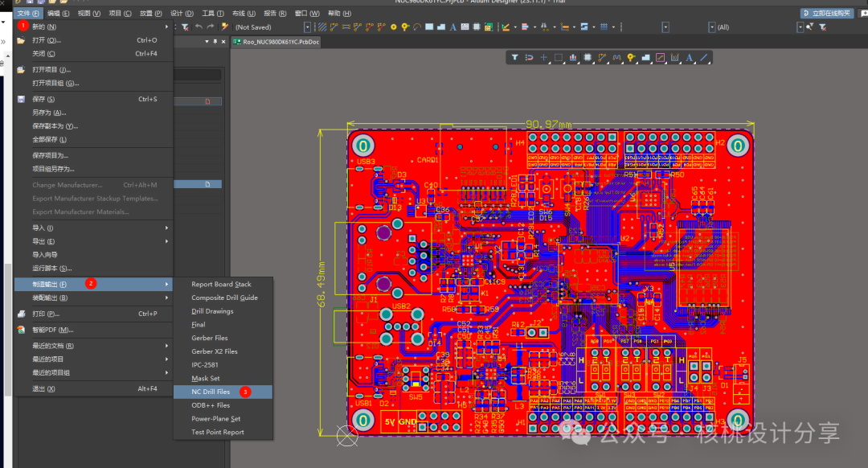Select place string tool in main toolbar
The height and width of the screenshot is (468, 868).
click(452, 27)
